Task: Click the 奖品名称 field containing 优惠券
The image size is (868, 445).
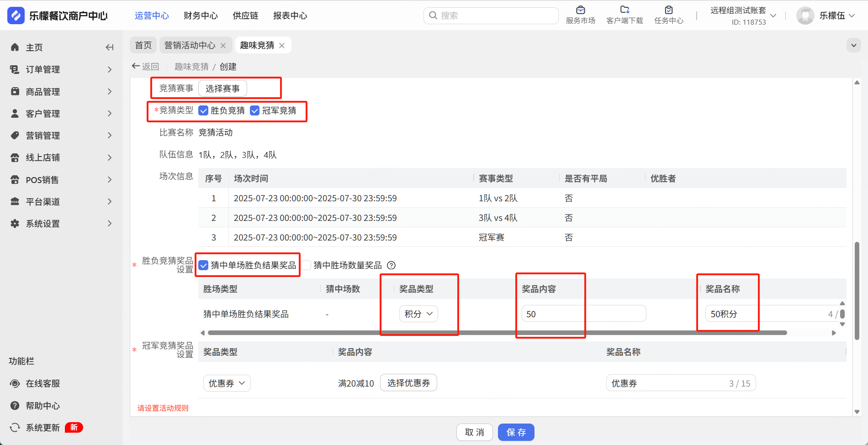Action: point(681,383)
